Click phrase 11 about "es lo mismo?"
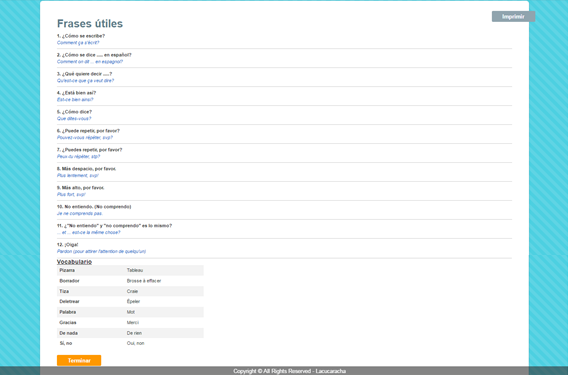Image resolution: width=568 pixels, height=375 pixels. click(118, 226)
